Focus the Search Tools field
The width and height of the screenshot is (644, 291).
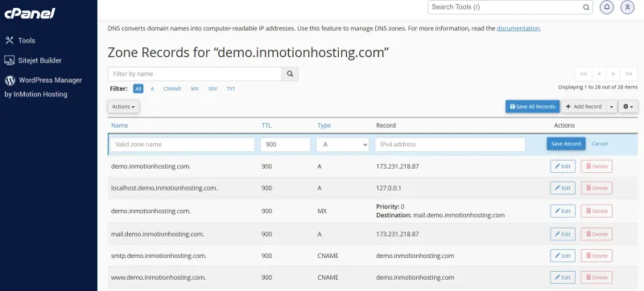pos(510,7)
